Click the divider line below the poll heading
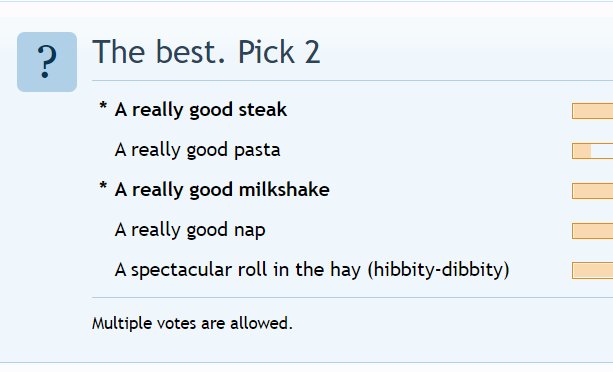Viewport: 613px width, 372px height. tap(352, 80)
